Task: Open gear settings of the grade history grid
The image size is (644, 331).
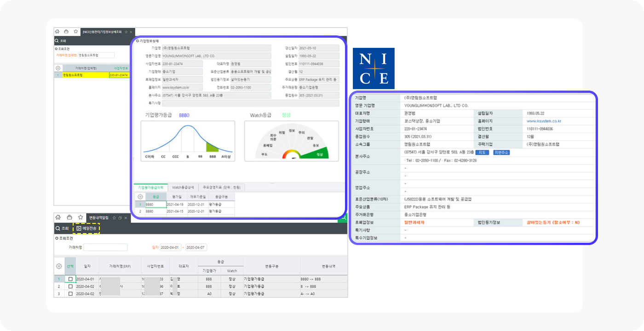Action: click(x=140, y=197)
